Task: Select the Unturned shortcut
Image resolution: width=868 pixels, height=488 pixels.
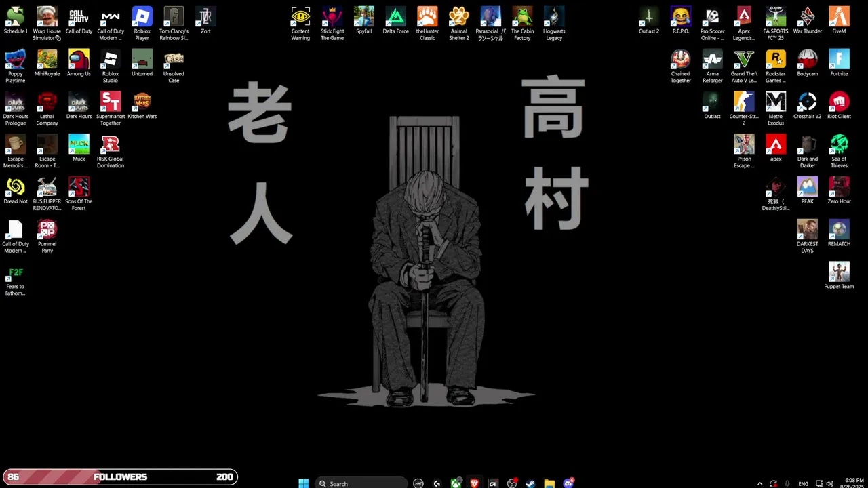Action: click(x=142, y=63)
